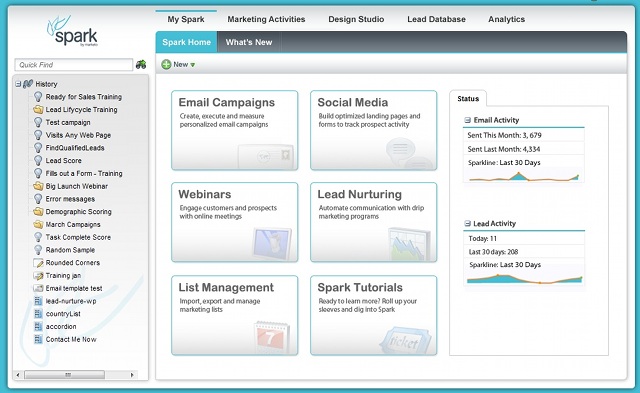Viewport: 640px width, 393px height.
Task: Click the History tree root icon
Action: coord(28,84)
